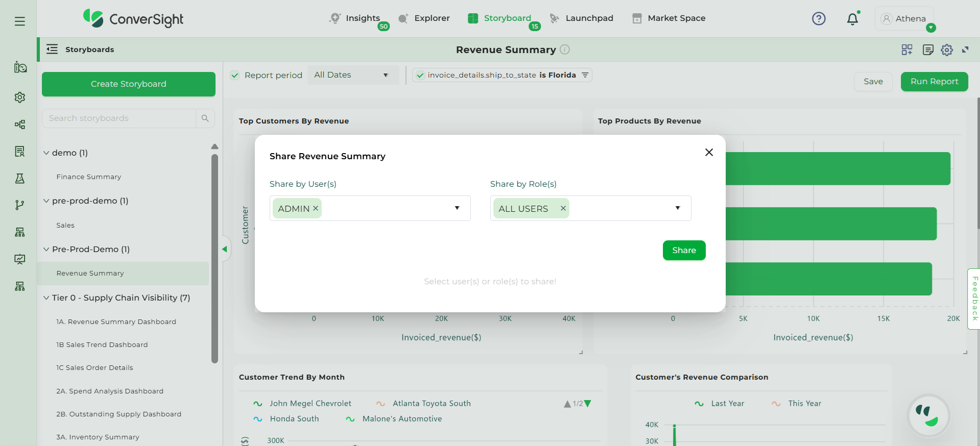Screen dimensions: 980x446
Task: Click the Search storyboards input field
Action: pyautogui.click(x=119, y=118)
